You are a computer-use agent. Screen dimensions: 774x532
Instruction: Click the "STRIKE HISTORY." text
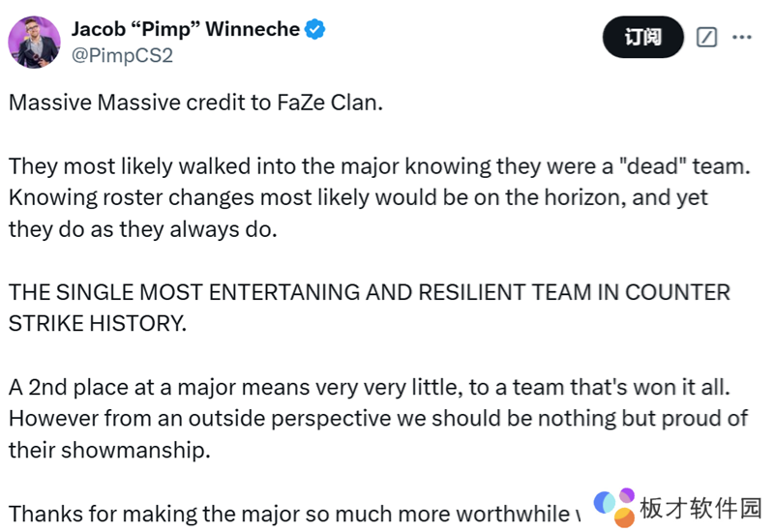97,324
